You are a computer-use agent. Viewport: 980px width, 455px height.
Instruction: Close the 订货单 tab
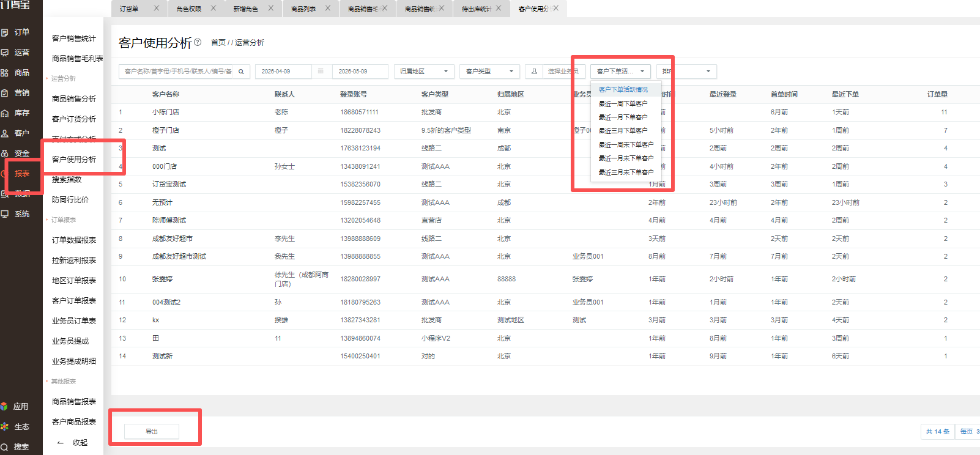click(x=157, y=8)
